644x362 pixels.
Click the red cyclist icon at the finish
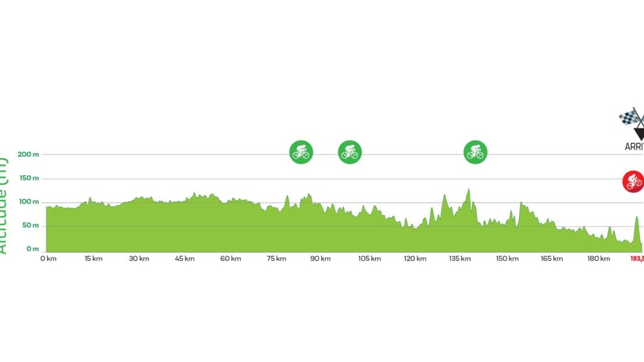tap(633, 182)
